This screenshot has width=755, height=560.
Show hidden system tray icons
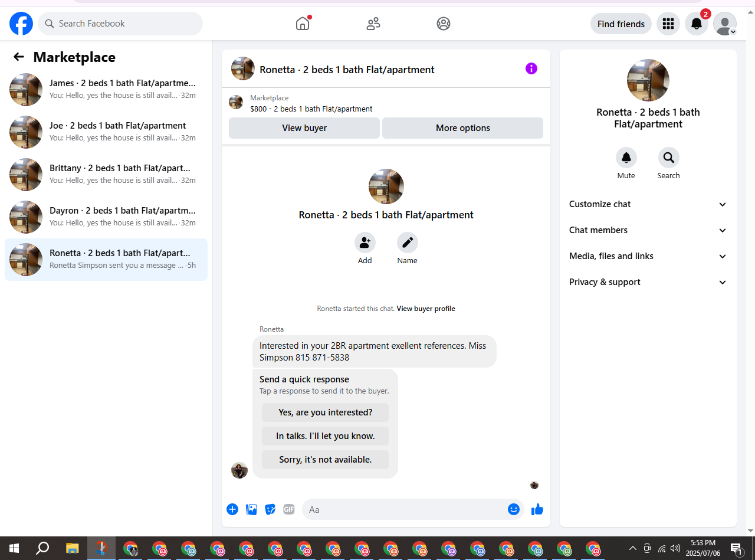[633, 548]
